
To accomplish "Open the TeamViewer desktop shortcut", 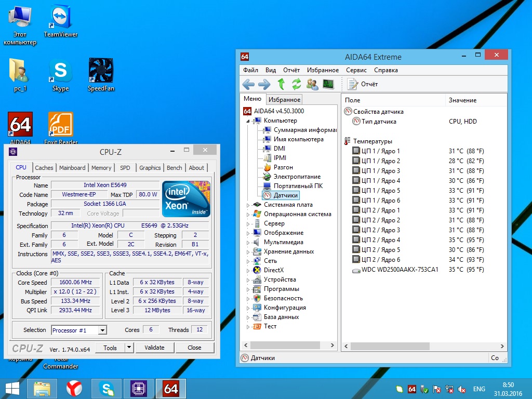I will (x=60, y=21).
